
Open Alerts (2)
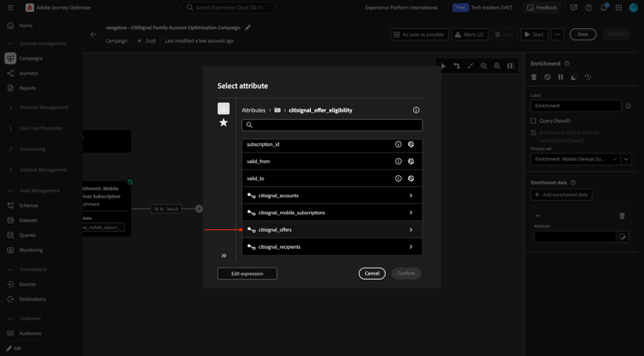click(x=470, y=34)
